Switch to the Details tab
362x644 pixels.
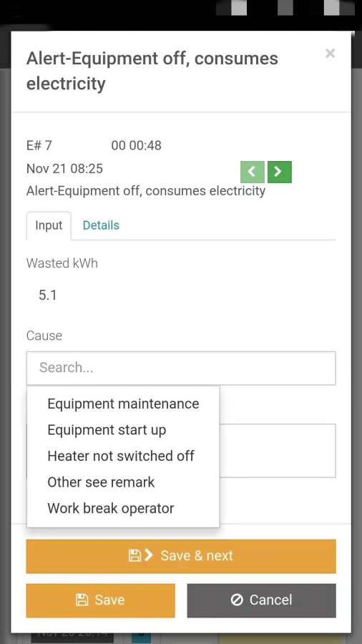tap(101, 225)
